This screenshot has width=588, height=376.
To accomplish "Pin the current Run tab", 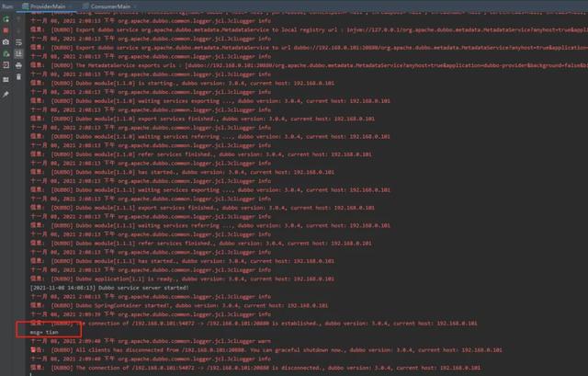I will coord(6,94).
